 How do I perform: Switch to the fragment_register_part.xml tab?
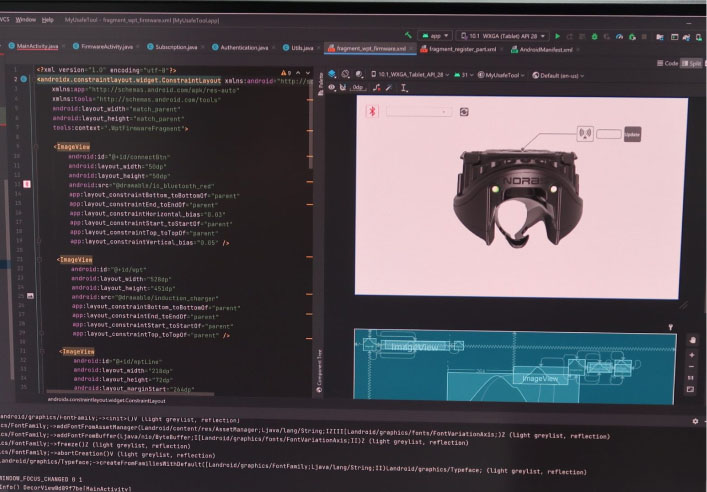pos(459,49)
